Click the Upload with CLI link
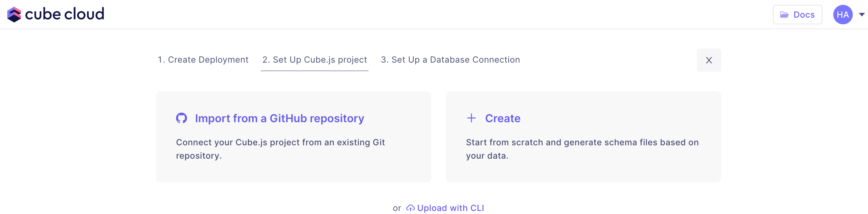The height and width of the screenshot is (214, 868). (x=450, y=208)
